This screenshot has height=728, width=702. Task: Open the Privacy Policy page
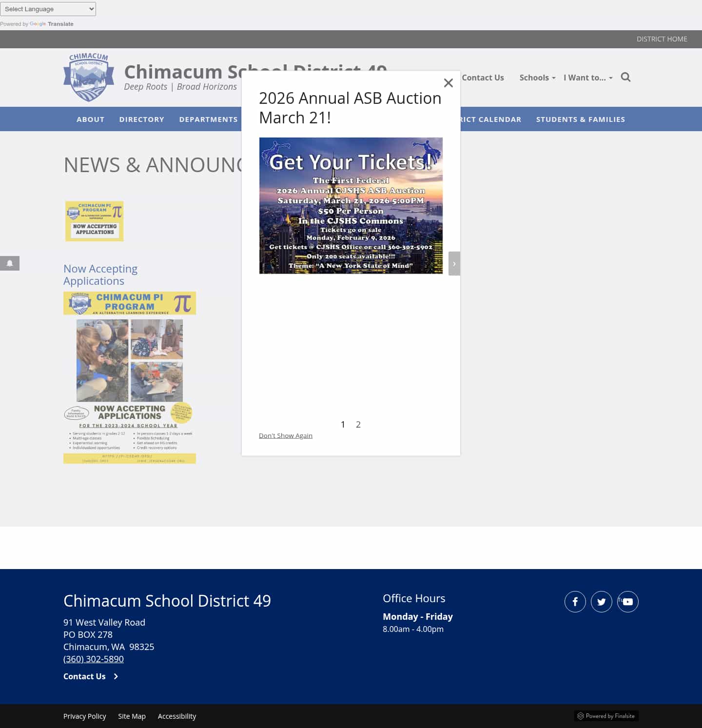point(85,716)
